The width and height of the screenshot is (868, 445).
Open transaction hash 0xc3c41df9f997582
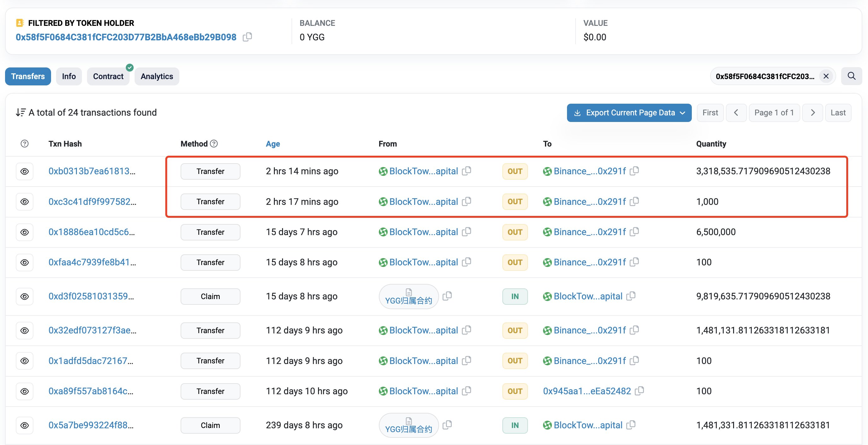(92, 201)
